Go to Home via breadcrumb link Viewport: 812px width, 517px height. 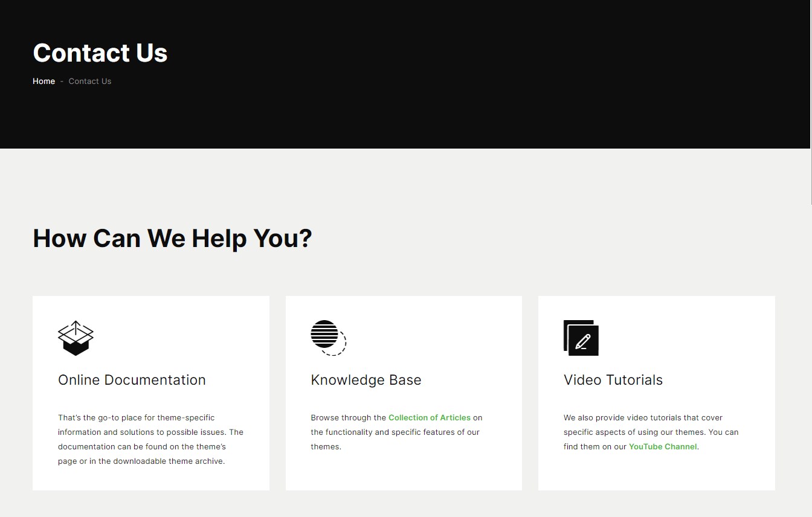point(43,81)
